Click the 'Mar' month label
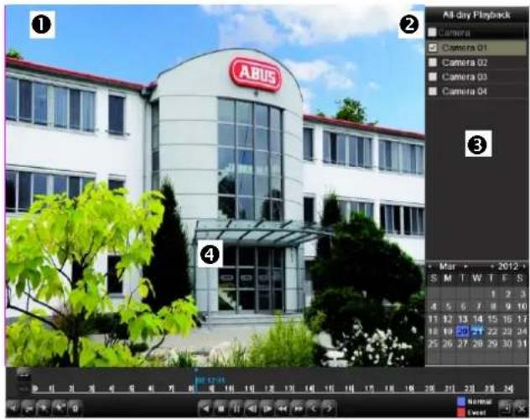This screenshot has height=420, width=530. pos(447,267)
